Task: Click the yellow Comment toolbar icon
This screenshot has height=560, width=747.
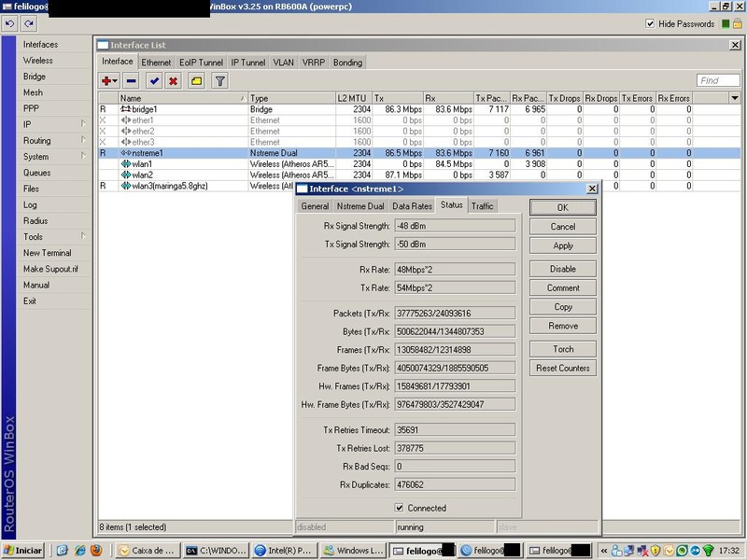Action: point(196,81)
